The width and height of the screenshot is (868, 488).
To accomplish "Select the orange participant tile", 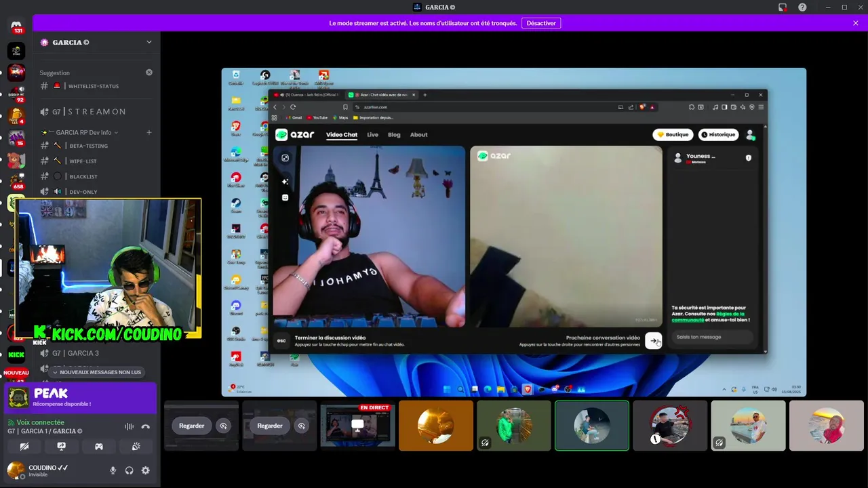I will coord(436,426).
